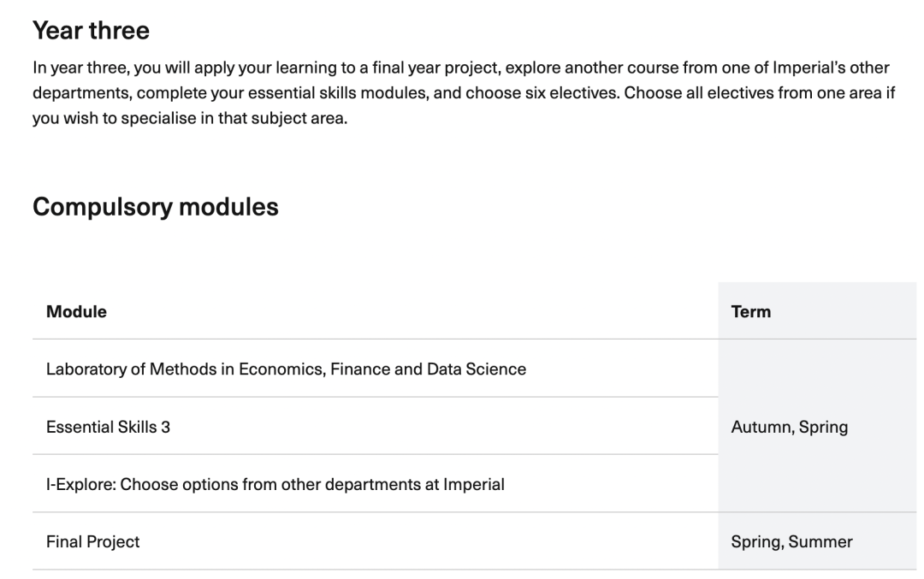Viewport: 924px width, 579px height.
Task: Select the Module column header
Action: (77, 311)
